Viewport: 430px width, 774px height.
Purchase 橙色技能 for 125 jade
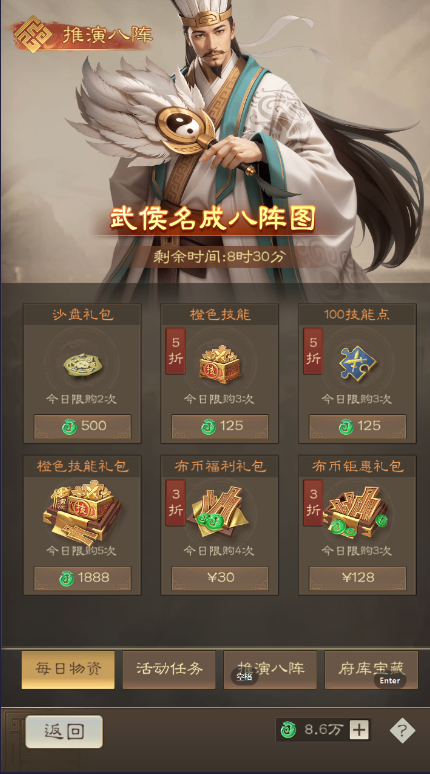click(x=220, y=426)
